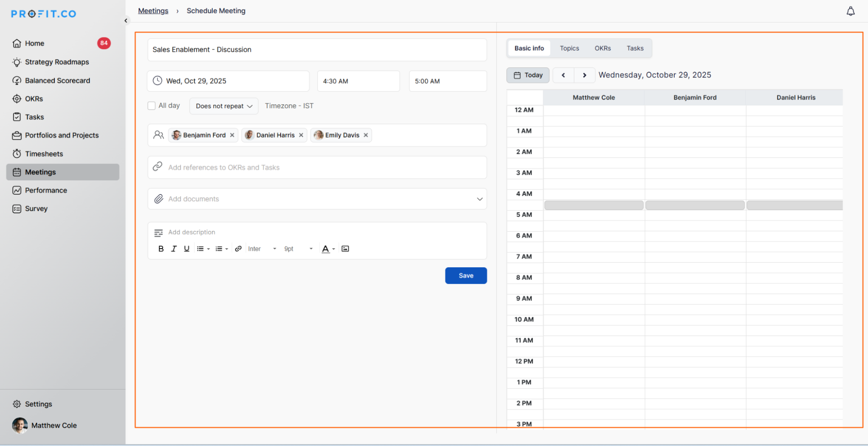Insert a link in description

pyautogui.click(x=238, y=249)
